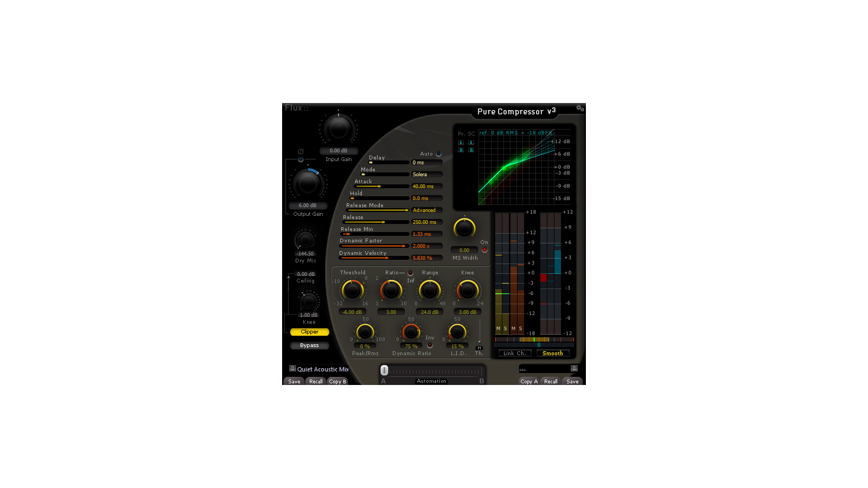
Task: Click the Peak/Rms knob
Action: tap(365, 332)
